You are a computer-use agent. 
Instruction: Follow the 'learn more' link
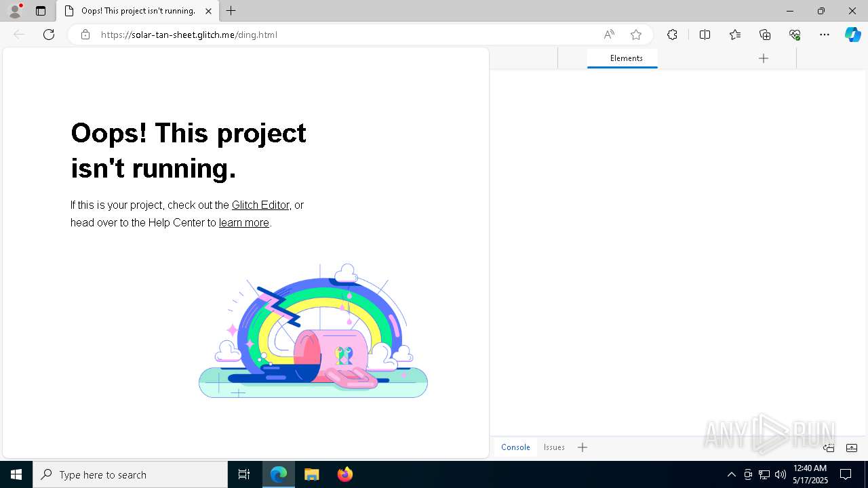[x=244, y=222]
